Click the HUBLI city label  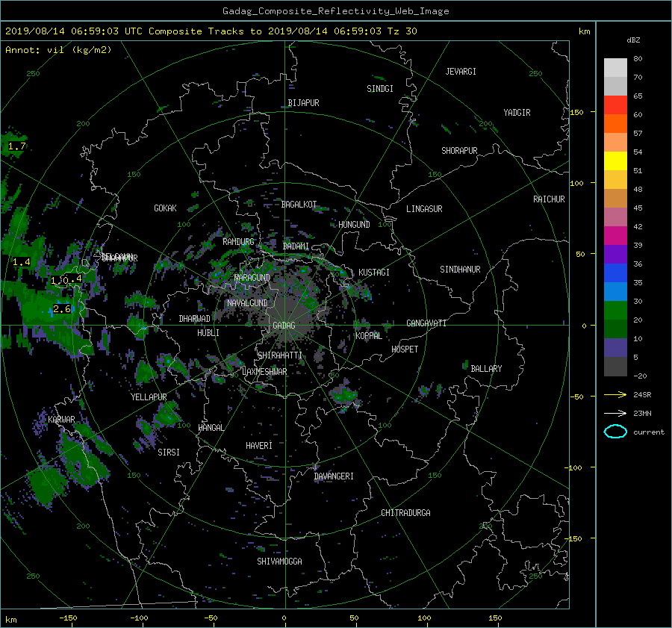(x=208, y=333)
